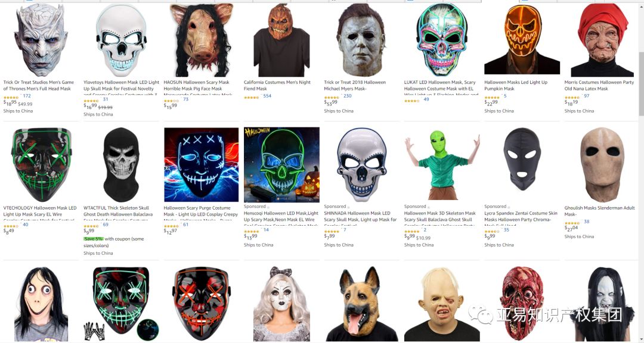Open the Game of Thrones Night King mask image

[x=41, y=40]
